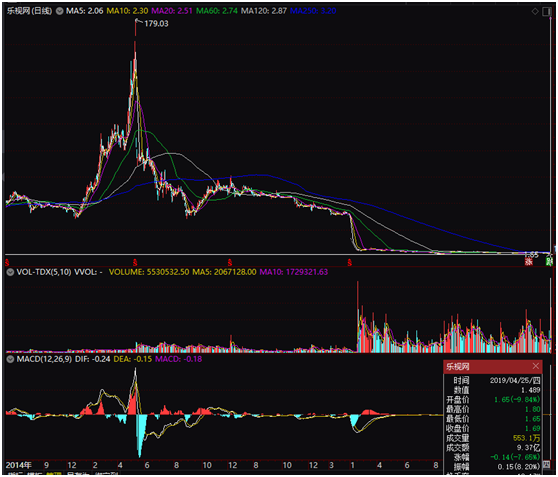Click the MA5: 2.06 label

(x=84, y=11)
